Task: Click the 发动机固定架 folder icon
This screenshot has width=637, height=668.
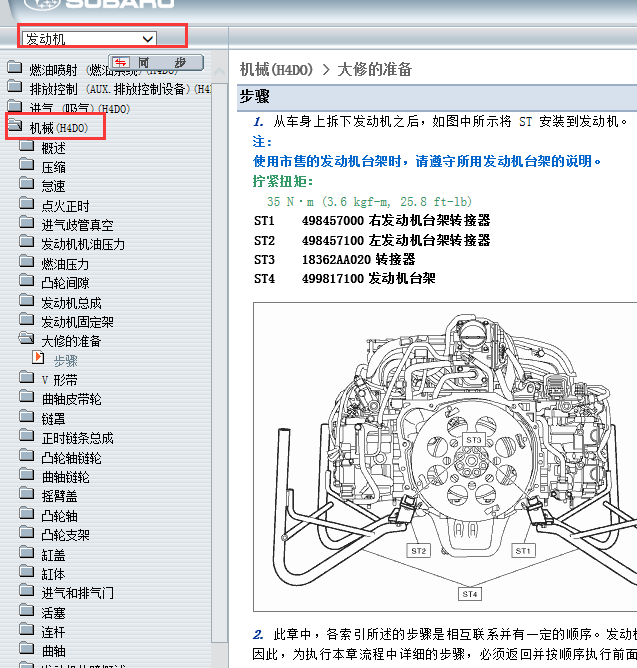Action: tap(26, 320)
